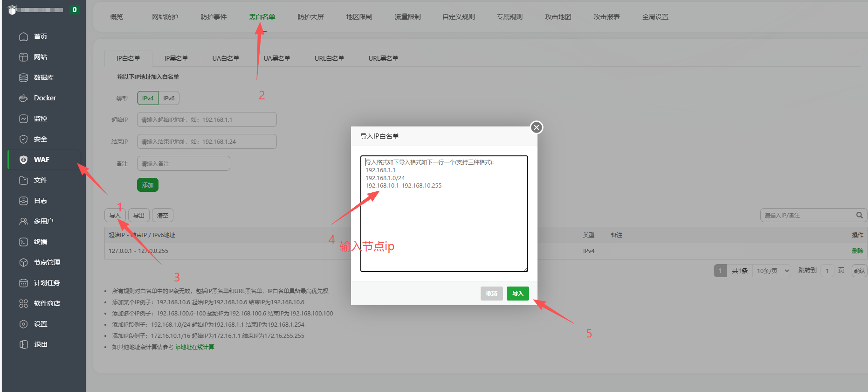
Task: Open the URL黑名单 sub-tab
Action: click(383, 58)
